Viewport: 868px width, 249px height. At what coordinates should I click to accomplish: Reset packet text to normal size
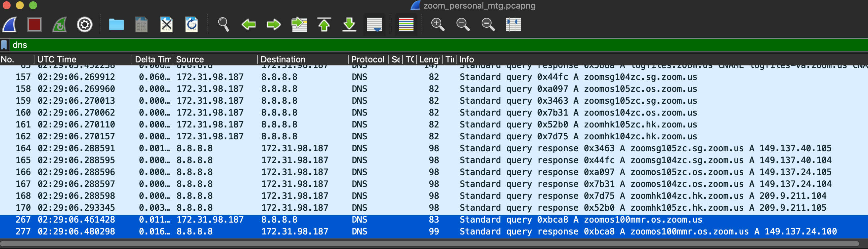pyautogui.click(x=488, y=24)
